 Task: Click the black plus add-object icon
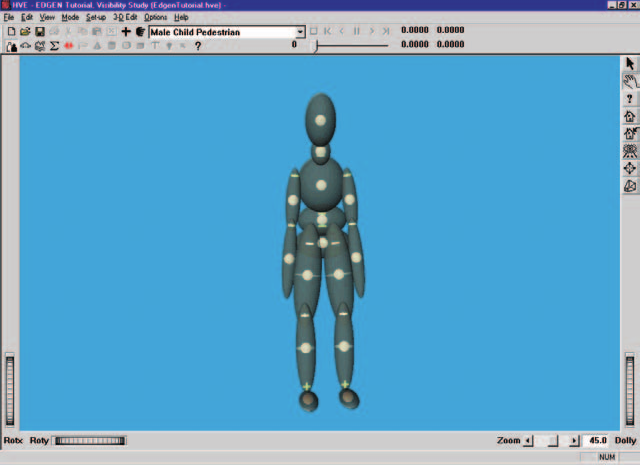(126, 31)
